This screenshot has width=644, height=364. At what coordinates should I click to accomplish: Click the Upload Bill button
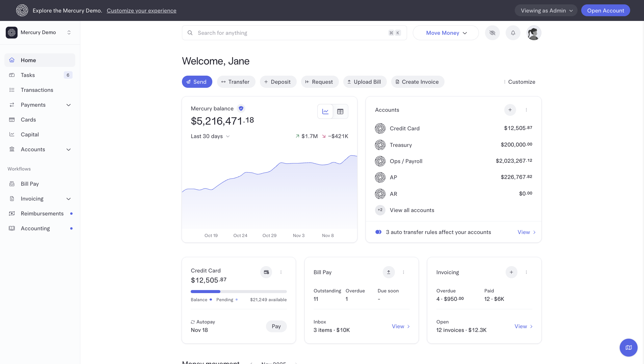coord(365,82)
